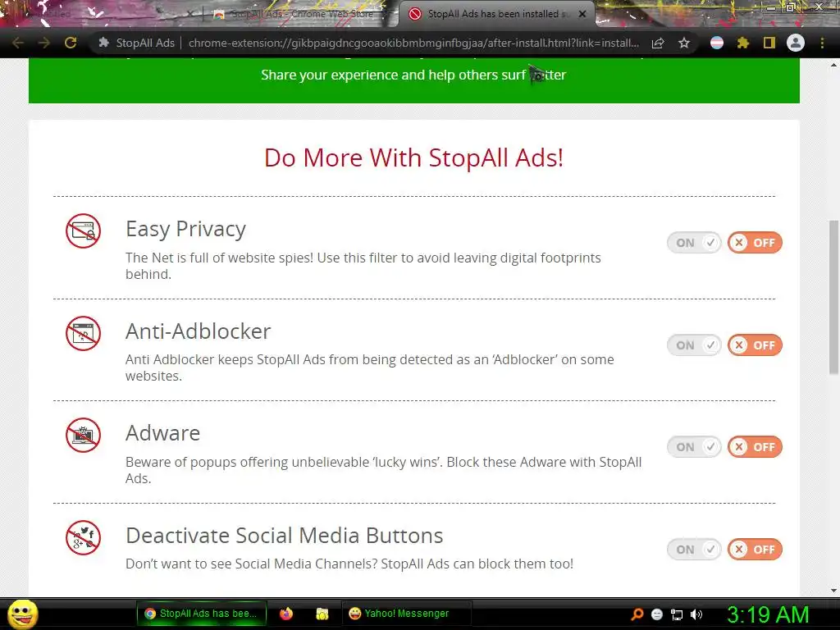Viewport: 840px width, 630px height.
Task: Open the Extensions puzzle icon
Action: pos(743,43)
